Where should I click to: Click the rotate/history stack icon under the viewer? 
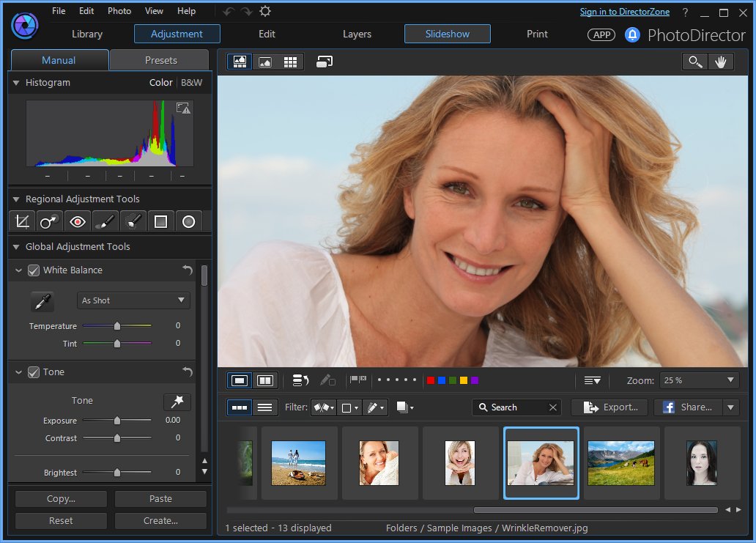[300, 380]
